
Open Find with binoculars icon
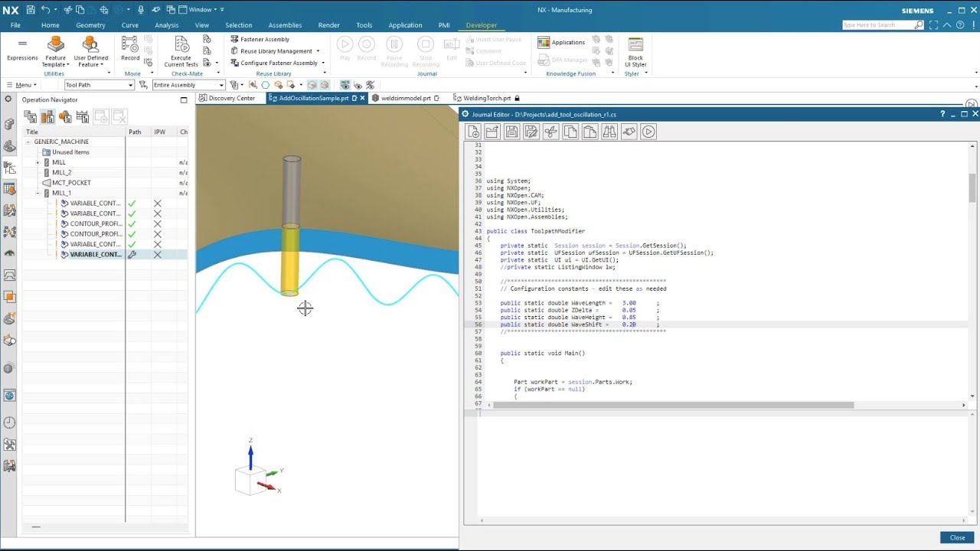pos(609,132)
